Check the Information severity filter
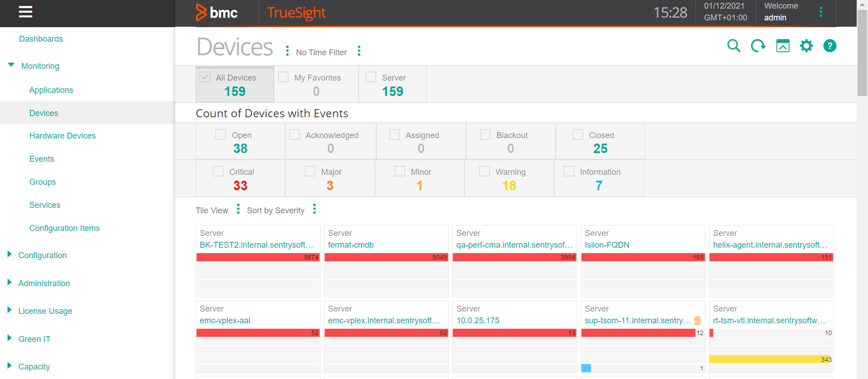Viewport: 868px width, 379px height. pos(569,171)
